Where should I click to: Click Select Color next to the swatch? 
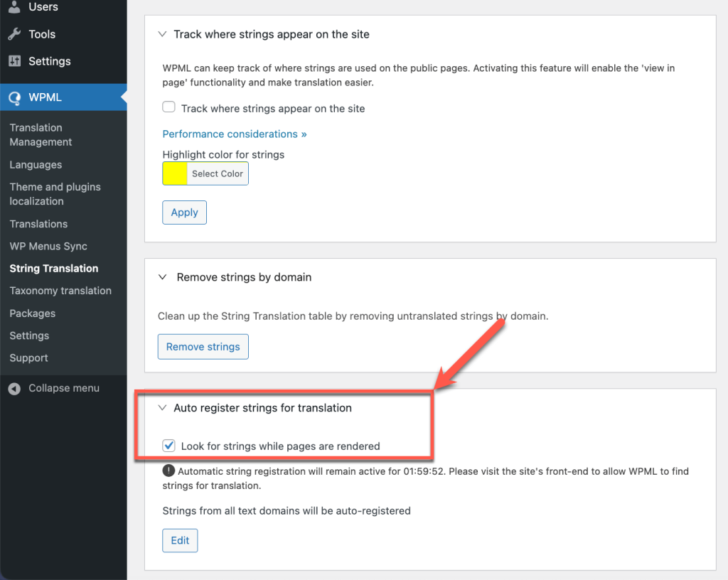pyautogui.click(x=217, y=173)
